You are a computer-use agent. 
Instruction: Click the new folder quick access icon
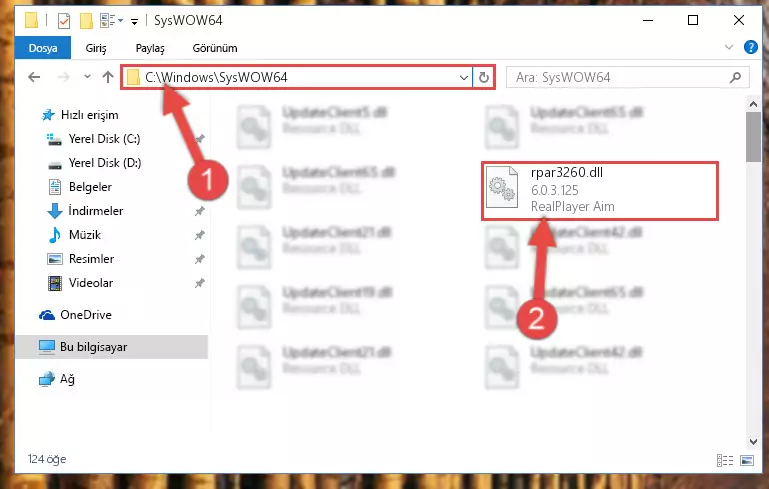86,21
